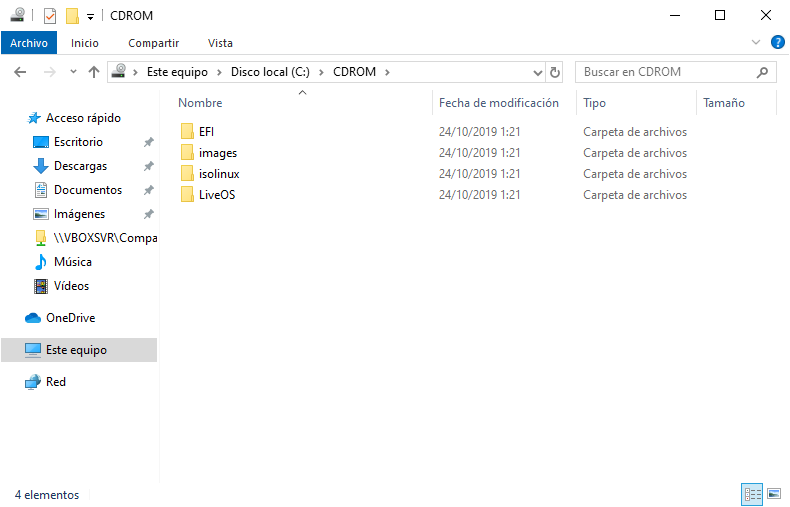Sort by Fecha de modificación column header
790x507 pixels.
coord(498,103)
